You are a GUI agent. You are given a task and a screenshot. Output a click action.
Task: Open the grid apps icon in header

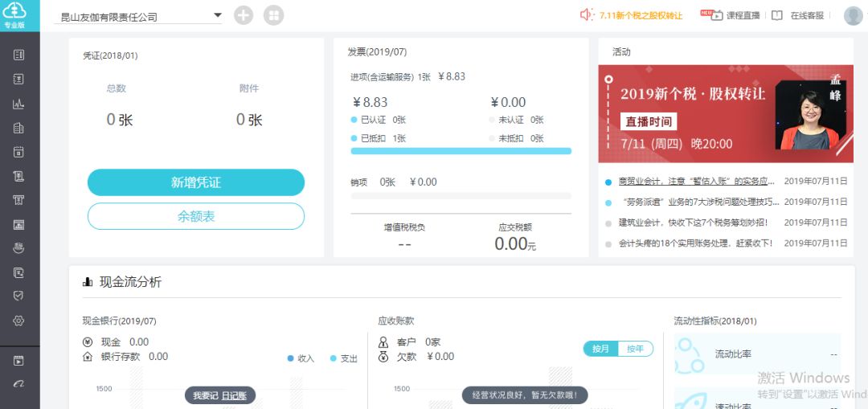coord(273,15)
